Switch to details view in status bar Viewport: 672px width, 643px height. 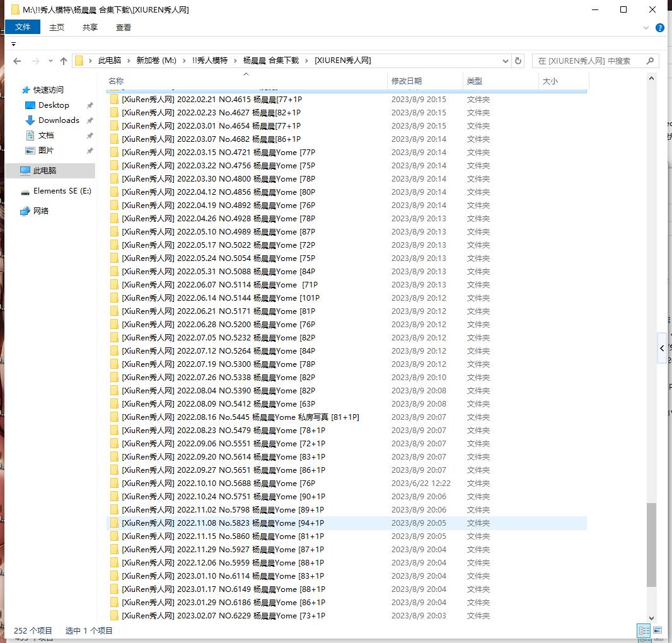[644, 630]
